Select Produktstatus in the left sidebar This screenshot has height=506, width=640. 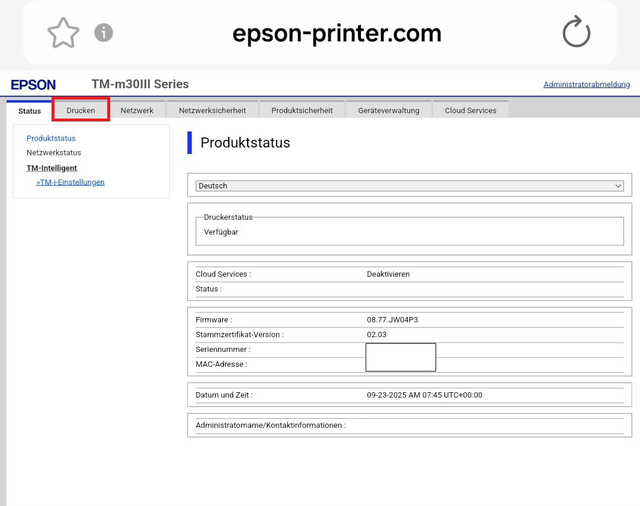tap(51, 138)
